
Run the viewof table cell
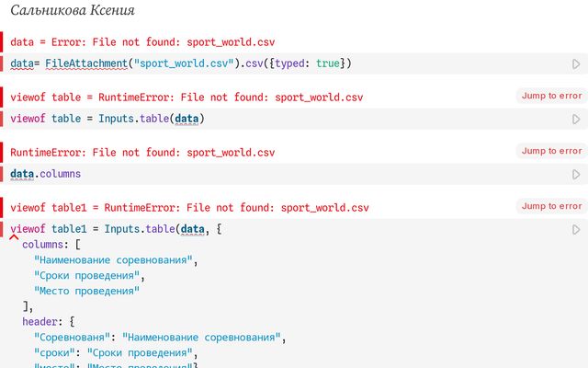point(576,120)
